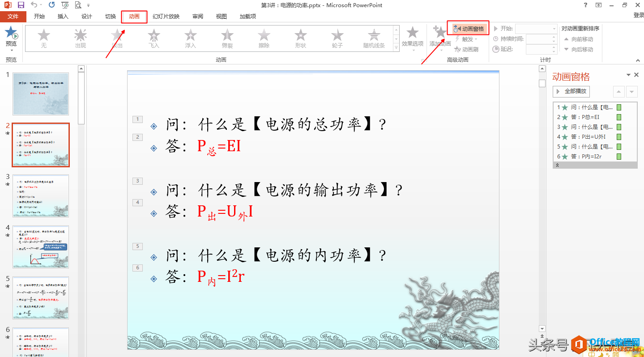Click the 延迟 delay field
Screen dimensions: 644x357
click(x=541, y=49)
